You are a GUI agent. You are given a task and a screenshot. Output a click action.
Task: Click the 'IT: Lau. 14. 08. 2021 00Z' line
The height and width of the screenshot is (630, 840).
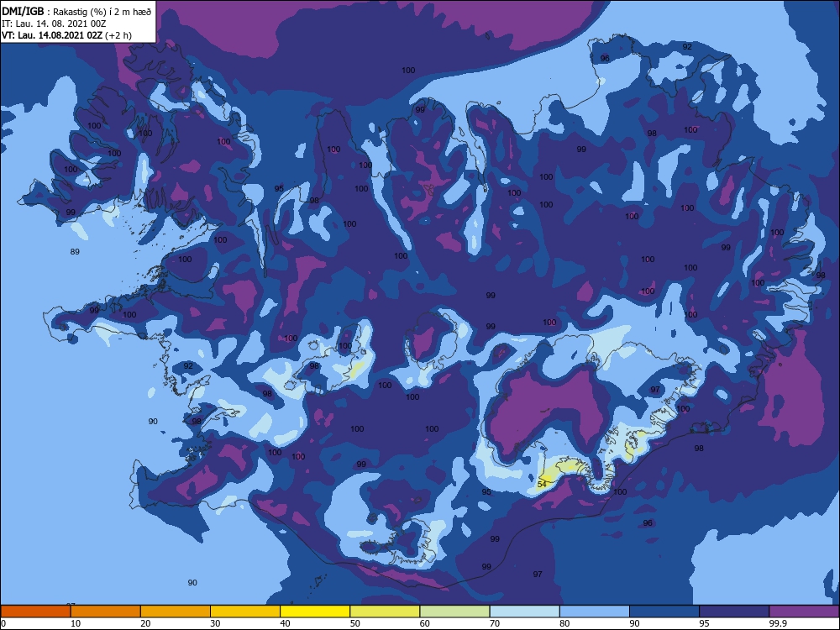click(54, 24)
